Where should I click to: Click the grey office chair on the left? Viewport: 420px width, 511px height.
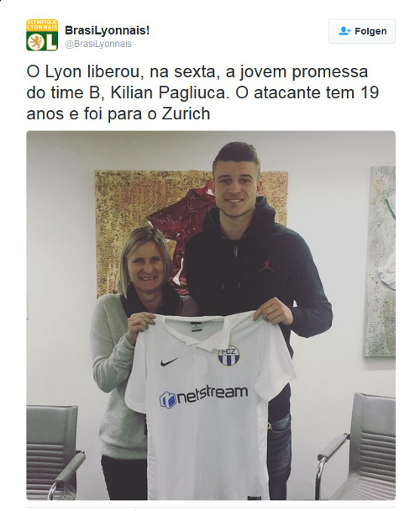pos(54,451)
